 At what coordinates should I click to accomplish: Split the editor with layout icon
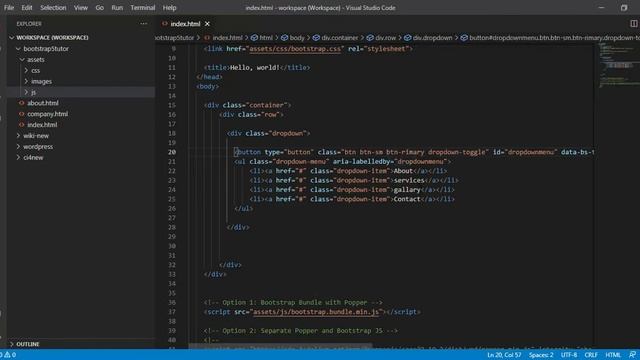click(633, 24)
